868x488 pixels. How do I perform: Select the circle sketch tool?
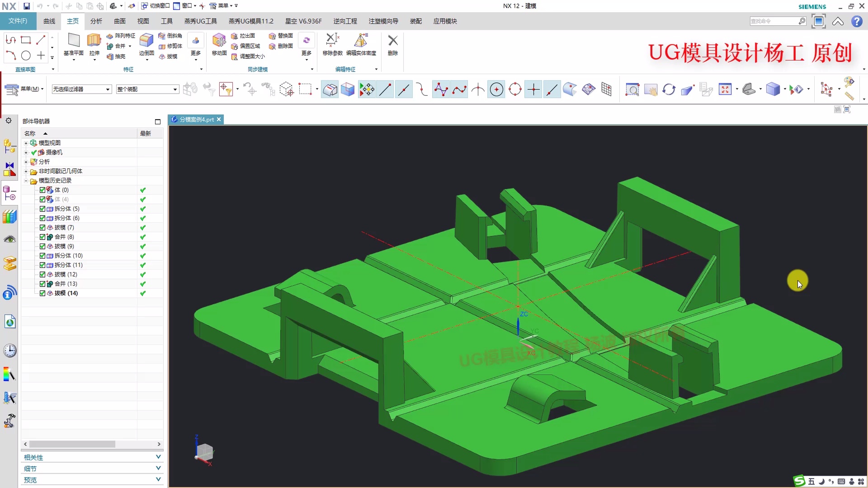pos(26,56)
